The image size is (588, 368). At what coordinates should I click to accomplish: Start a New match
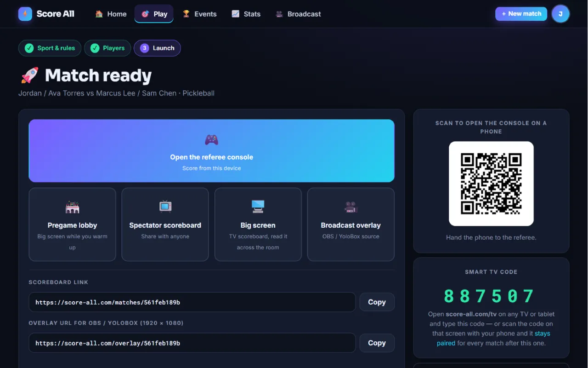[521, 14]
